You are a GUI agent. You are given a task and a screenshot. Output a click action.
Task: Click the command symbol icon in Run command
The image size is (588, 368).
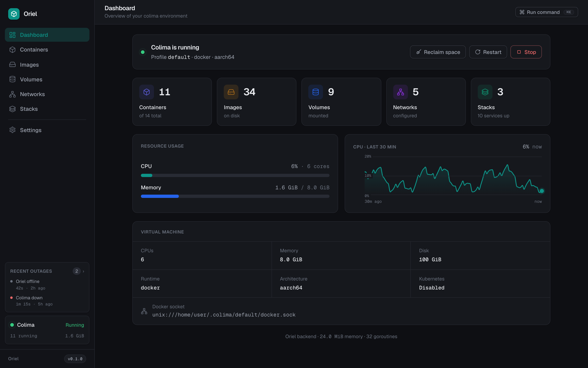[x=522, y=12]
